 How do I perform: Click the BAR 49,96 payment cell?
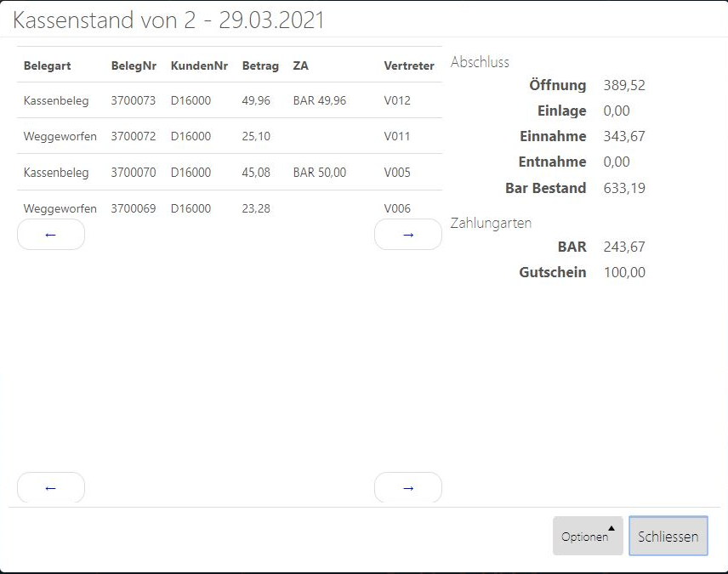click(x=320, y=100)
